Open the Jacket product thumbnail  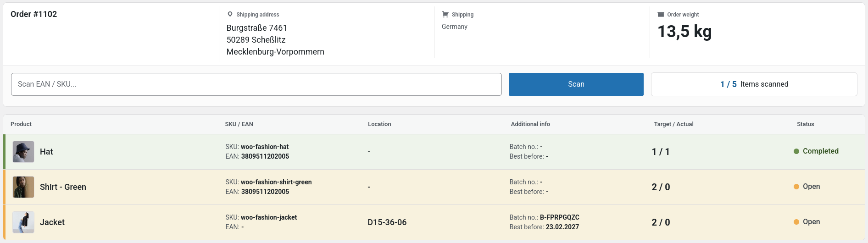click(x=23, y=222)
